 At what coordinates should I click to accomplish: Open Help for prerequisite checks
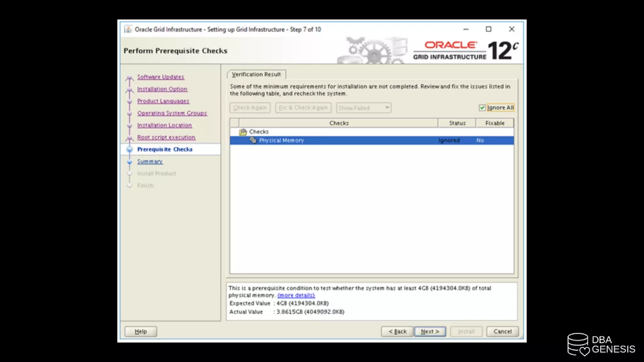tap(141, 332)
